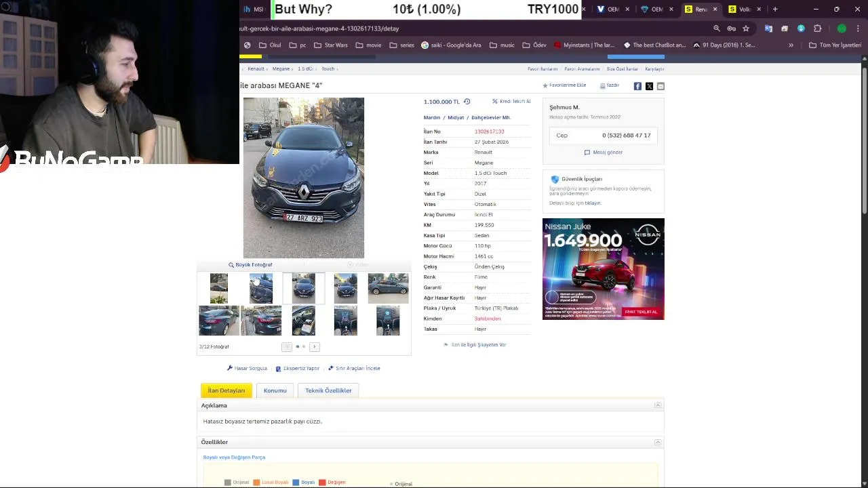Show more bookmarks with double chevron
Screen dimensions: 868x488
click(x=791, y=45)
